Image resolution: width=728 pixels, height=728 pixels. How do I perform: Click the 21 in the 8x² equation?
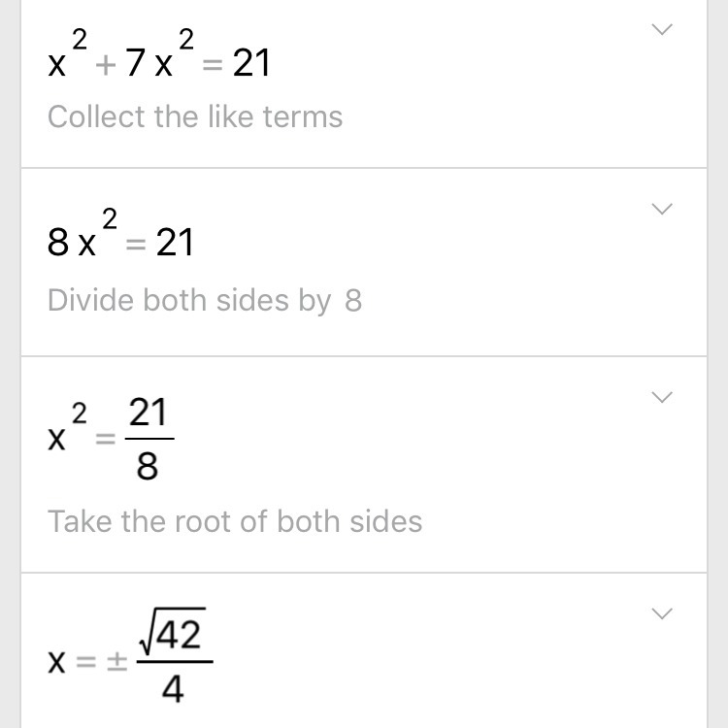click(175, 243)
